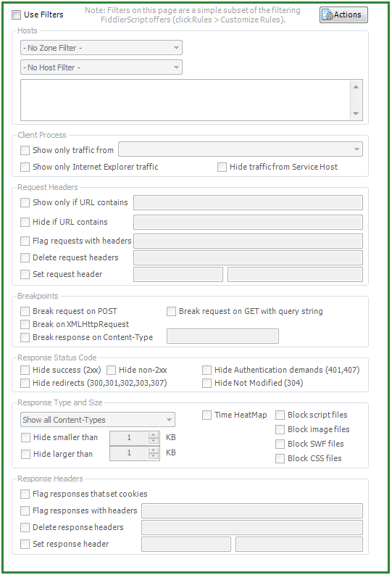Click the Flag requests with headers field
The width and height of the screenshot is (392, 575).
click(248, 241)
